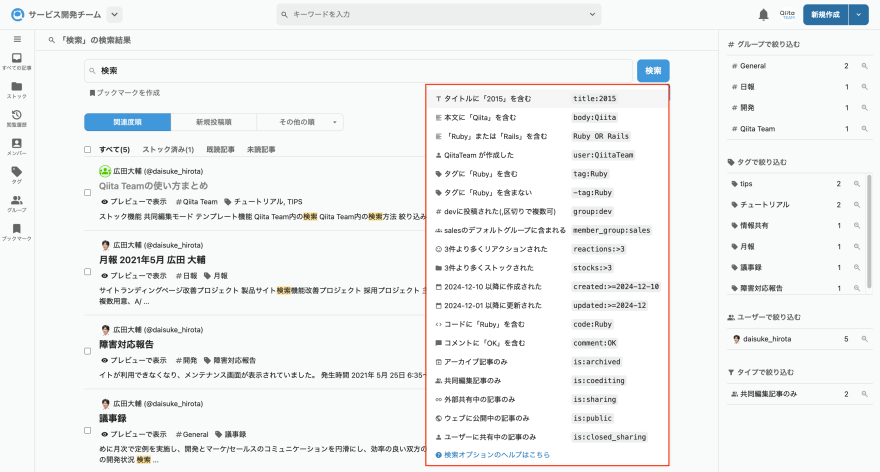Select the 新規投稿順 sort tab
Image resolution: width=880 pixels, height=472 pixels.
pyautogui.click(x=214, y=122)
